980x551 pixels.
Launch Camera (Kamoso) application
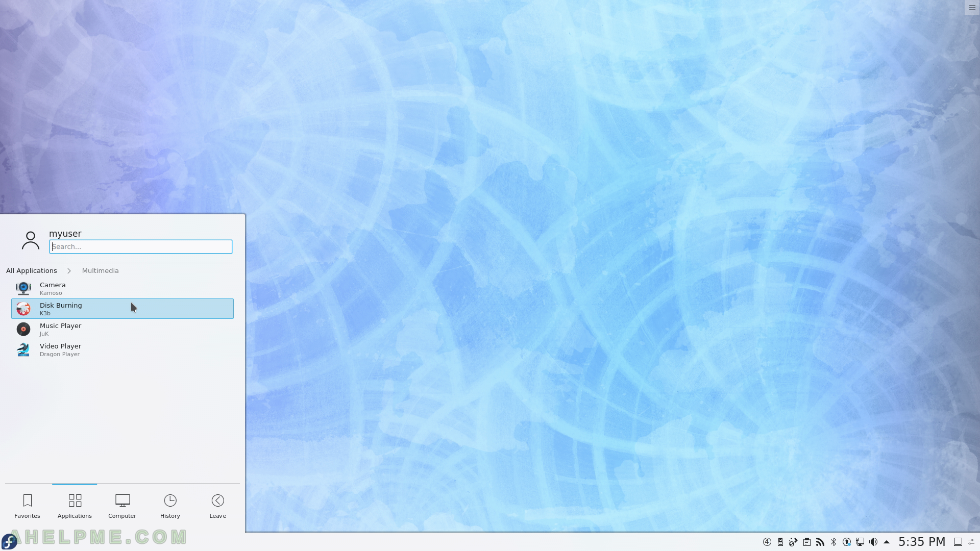pos(122,288)
